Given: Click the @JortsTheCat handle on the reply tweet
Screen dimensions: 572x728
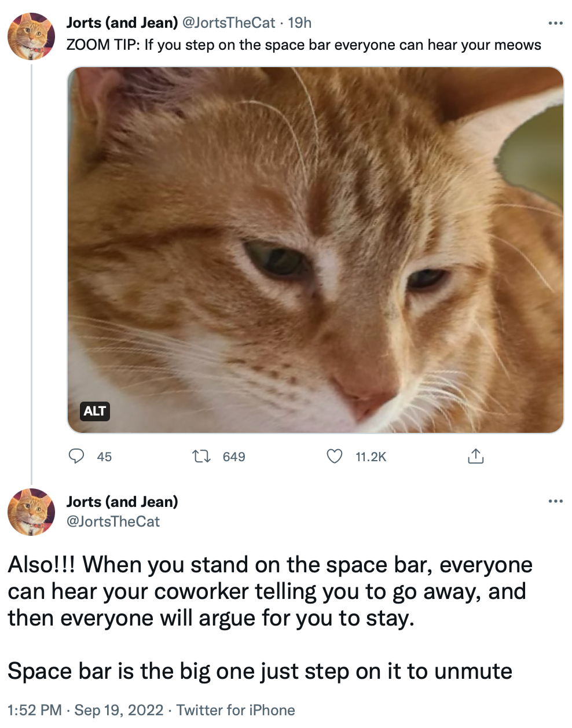Looking at the screenshot, I should click(113, 521).
